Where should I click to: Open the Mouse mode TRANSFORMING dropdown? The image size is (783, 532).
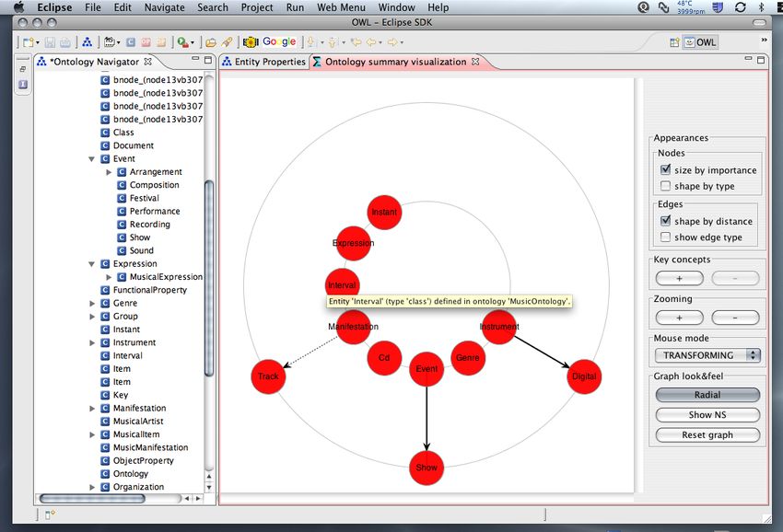click(707, 355)
